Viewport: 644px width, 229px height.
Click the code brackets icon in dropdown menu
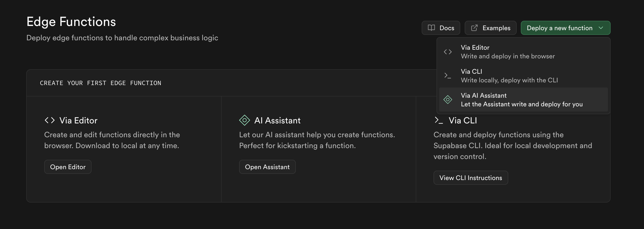click(x=447, y=52)
